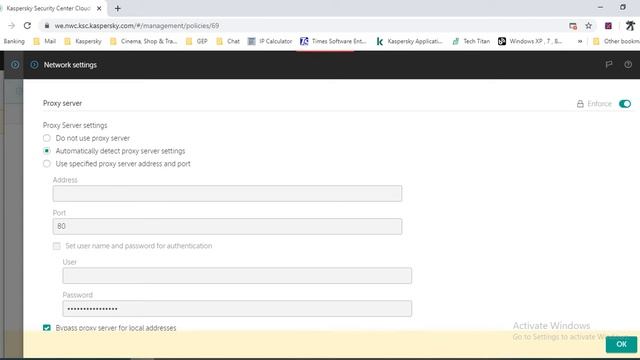Click the URL address bar

tap(302, 26)
